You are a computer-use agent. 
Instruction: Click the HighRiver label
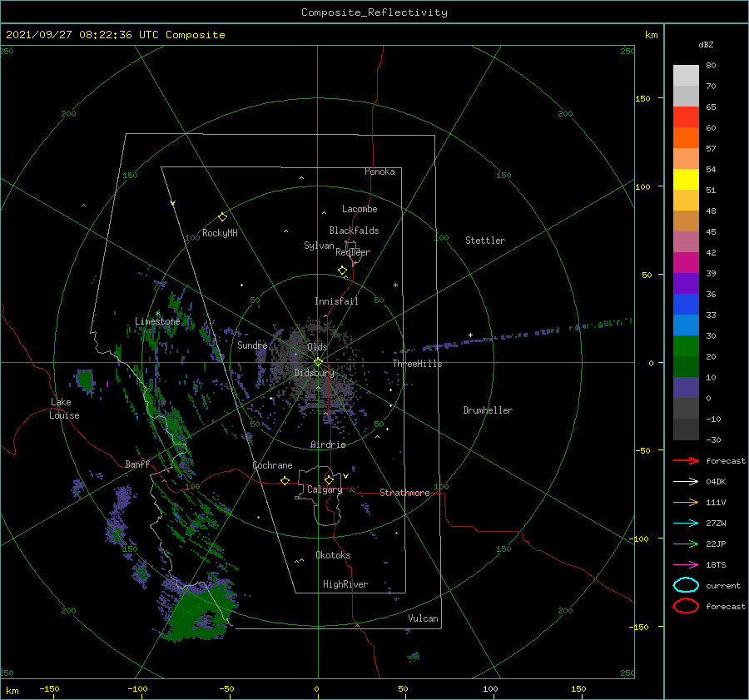point(345,584)
